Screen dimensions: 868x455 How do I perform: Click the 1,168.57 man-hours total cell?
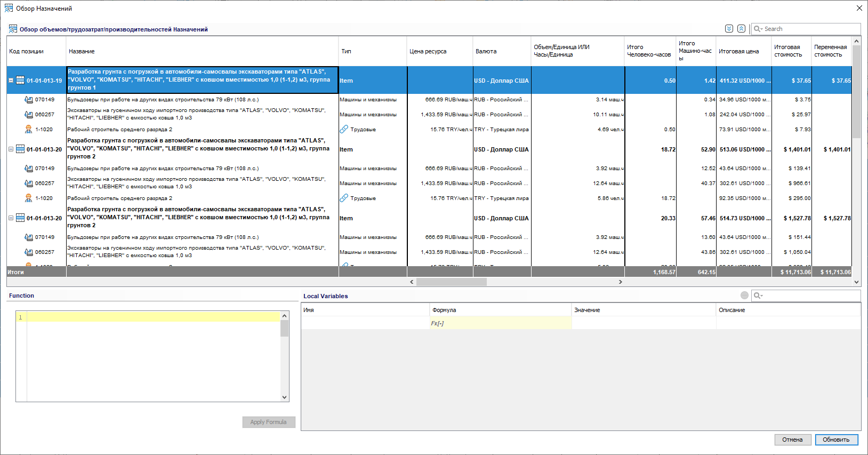pos(650,272)
